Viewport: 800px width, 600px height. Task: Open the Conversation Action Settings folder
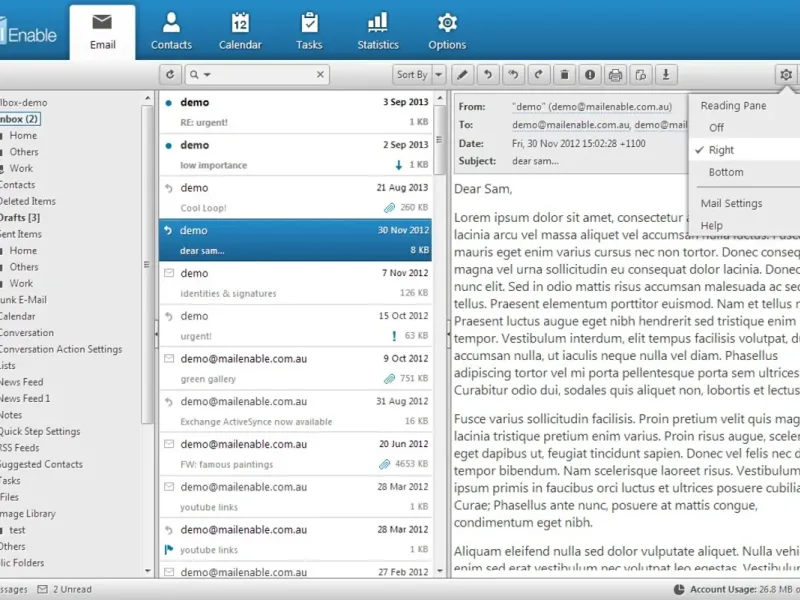[x=61, y=349]
